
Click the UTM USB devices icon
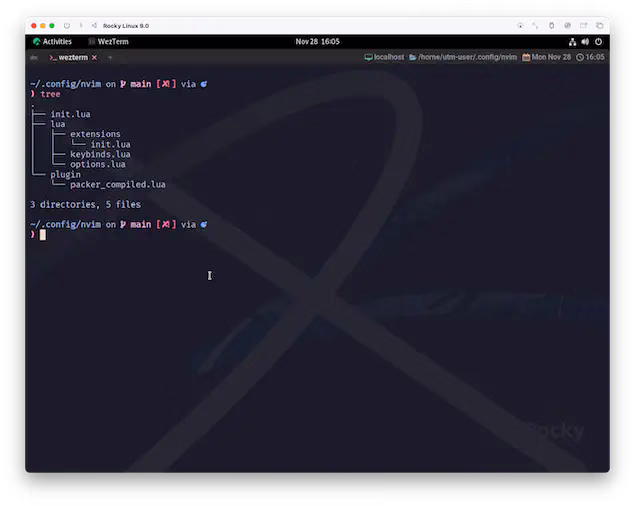point(551,26)
